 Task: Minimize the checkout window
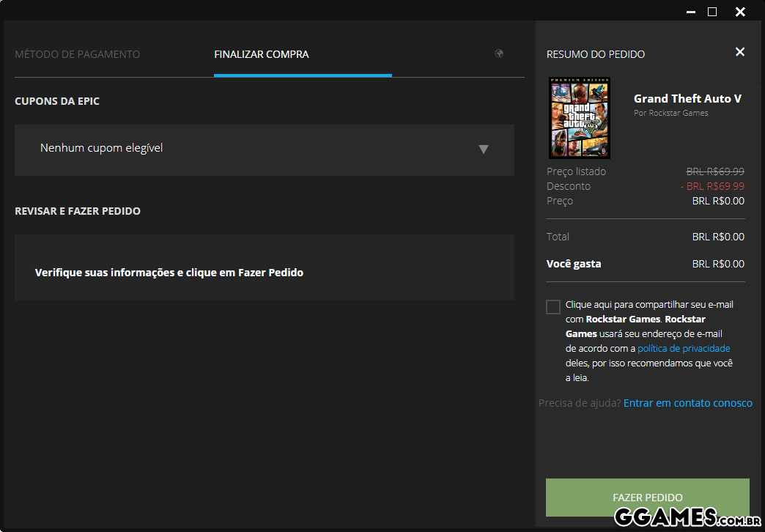point(690,12)
